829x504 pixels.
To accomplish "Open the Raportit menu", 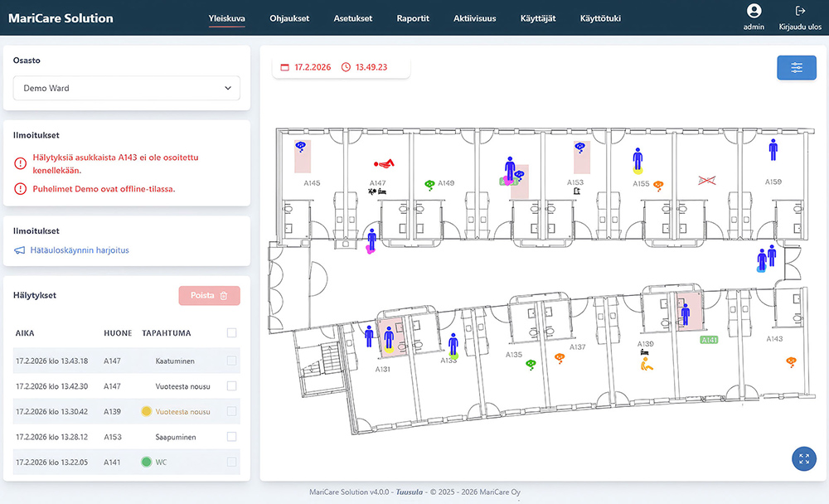I will (x=413, y=18).
